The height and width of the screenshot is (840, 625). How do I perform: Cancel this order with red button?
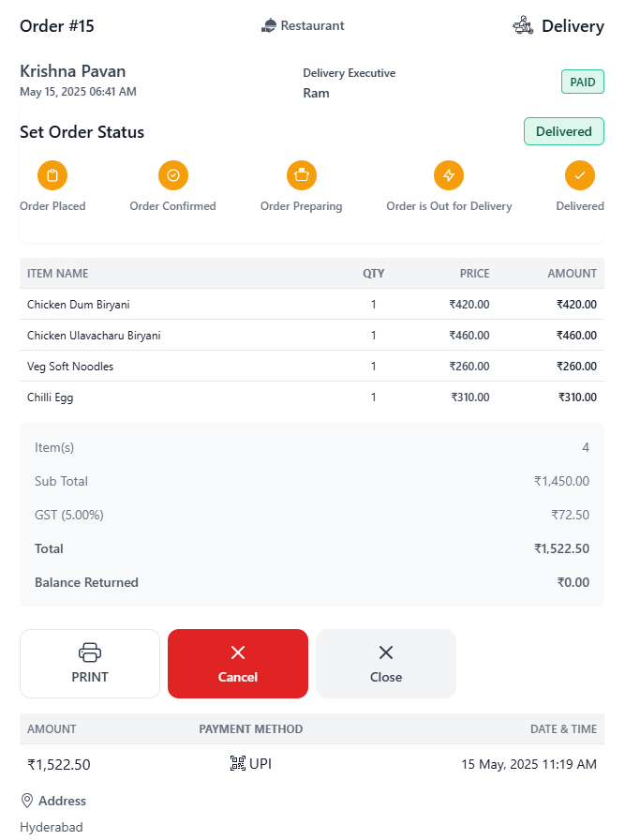pos(238,663)
